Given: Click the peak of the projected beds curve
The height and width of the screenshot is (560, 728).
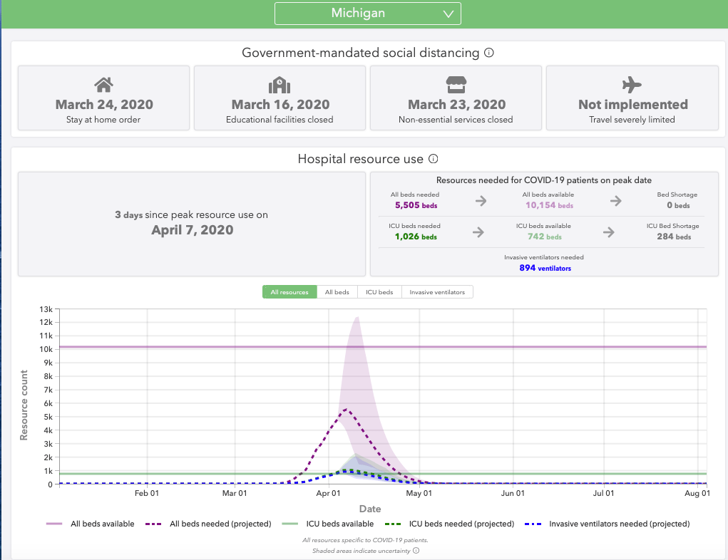Looking at the screenshot, I should (346, 409).
